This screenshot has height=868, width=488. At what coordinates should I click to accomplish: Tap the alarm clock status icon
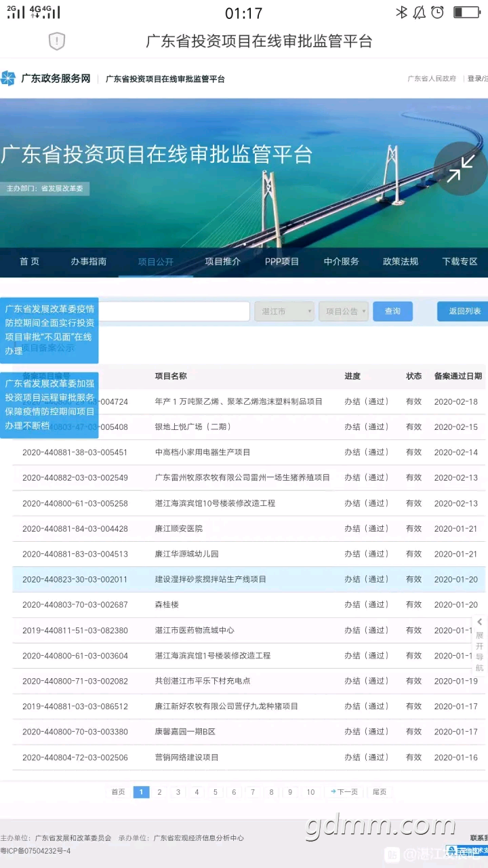point(438,12)
